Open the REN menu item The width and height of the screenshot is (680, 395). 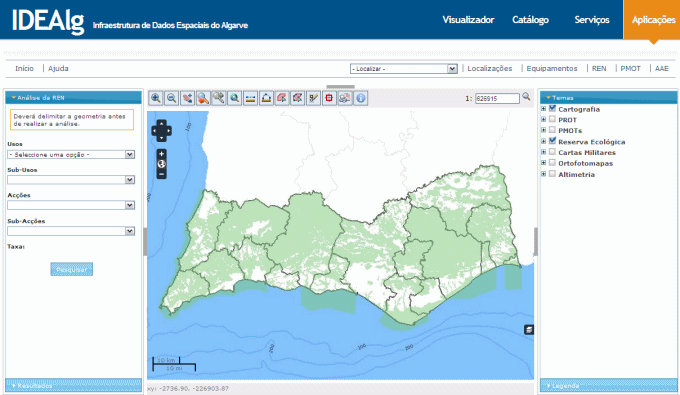click(599, 69)
